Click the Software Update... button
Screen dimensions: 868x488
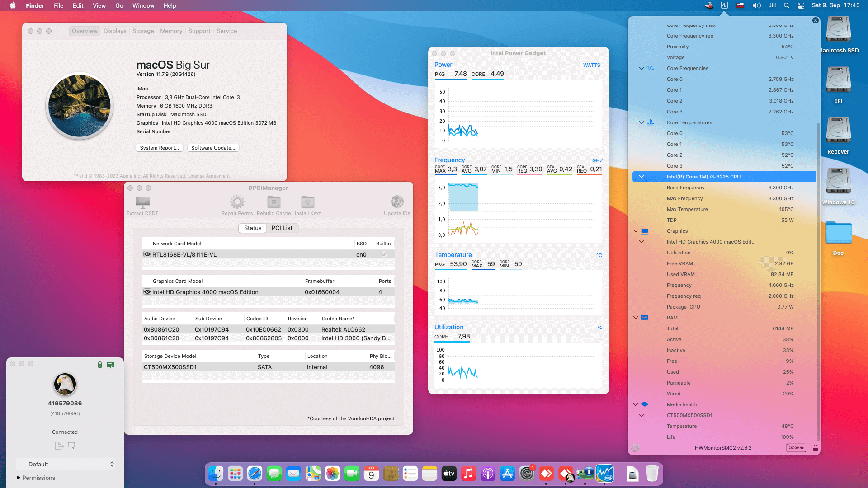[213, 148]
